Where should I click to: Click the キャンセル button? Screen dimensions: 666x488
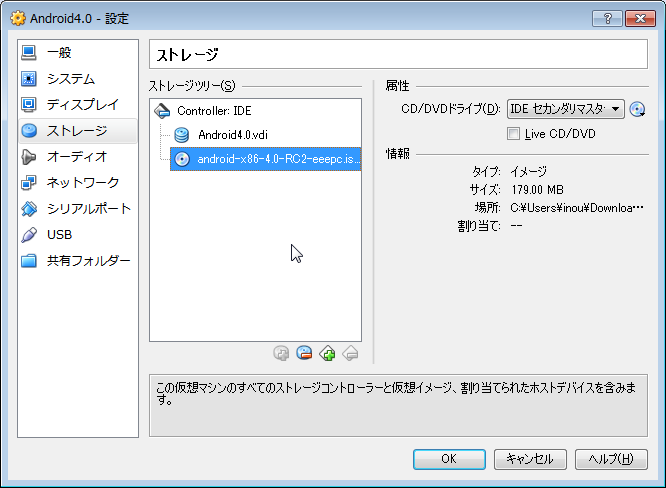[530, 459]
